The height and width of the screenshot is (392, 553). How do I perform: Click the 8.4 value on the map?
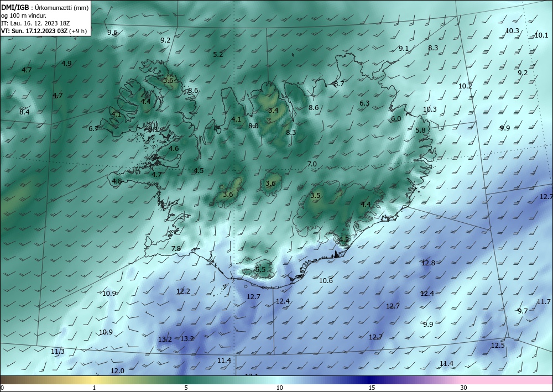[x=25, y=112]
